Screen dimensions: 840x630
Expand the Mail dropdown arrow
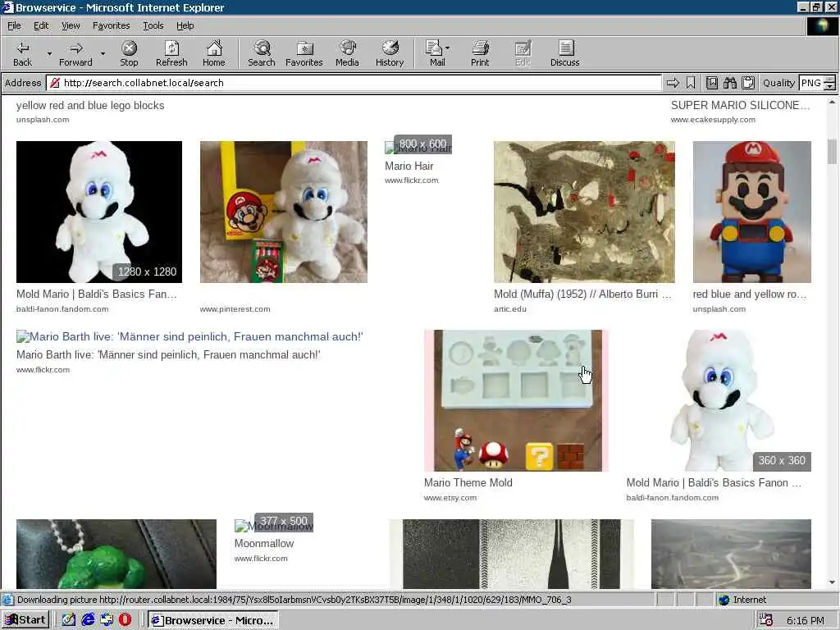click(x=448, y=48)
